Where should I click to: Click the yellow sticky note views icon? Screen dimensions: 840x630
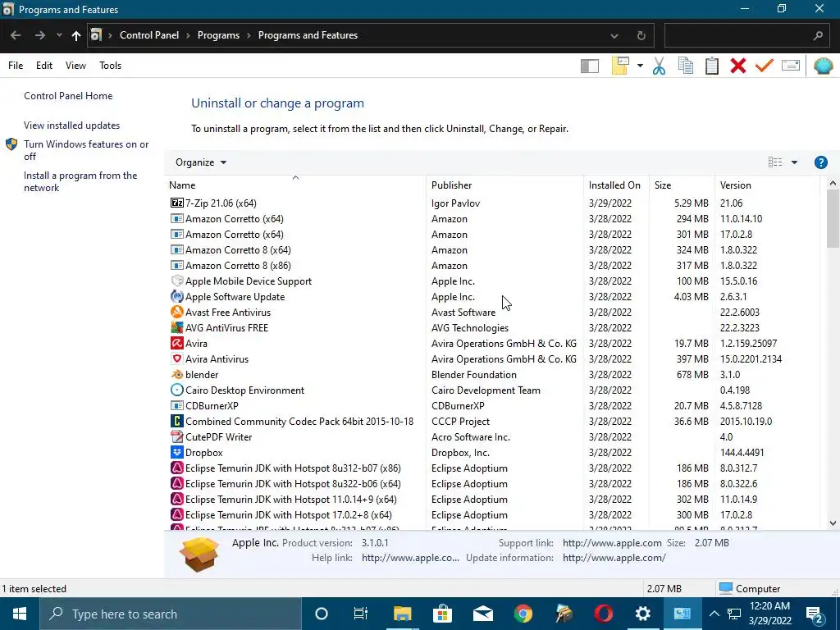tap(620, 66)
